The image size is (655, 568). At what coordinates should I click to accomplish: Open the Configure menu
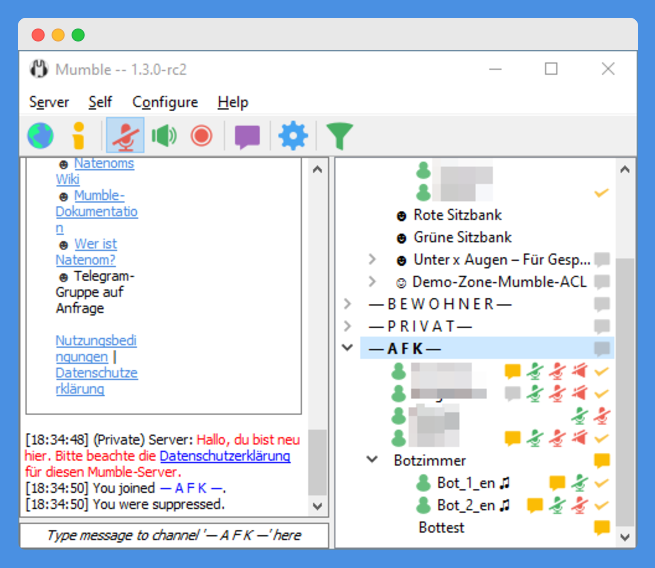coord(165,102)
